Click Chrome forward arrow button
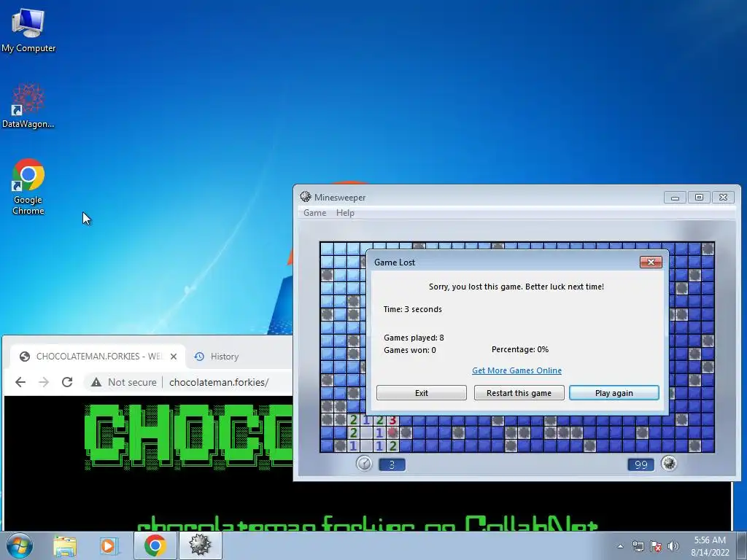 click(44, 382)
